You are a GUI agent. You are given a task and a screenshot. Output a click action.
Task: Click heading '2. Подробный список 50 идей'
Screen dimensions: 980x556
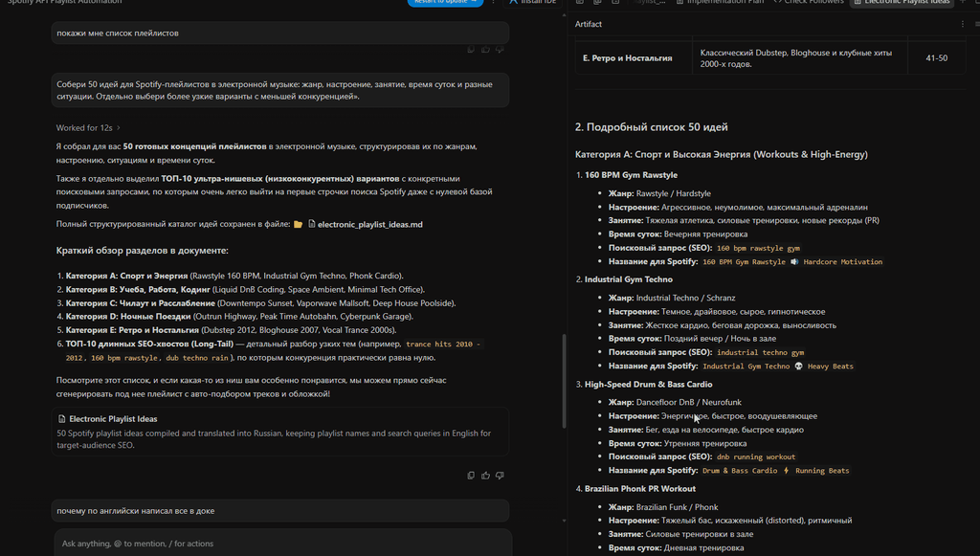pos(651,127)
